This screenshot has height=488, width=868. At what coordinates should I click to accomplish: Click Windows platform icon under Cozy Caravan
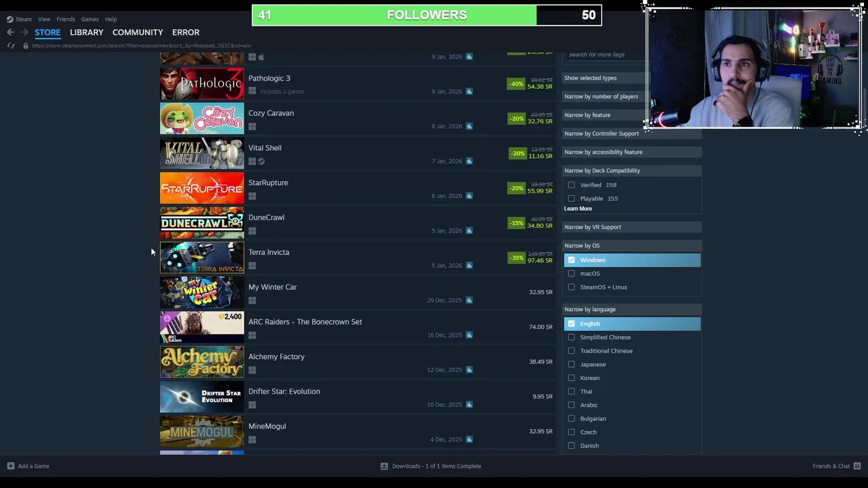(252, 126)
